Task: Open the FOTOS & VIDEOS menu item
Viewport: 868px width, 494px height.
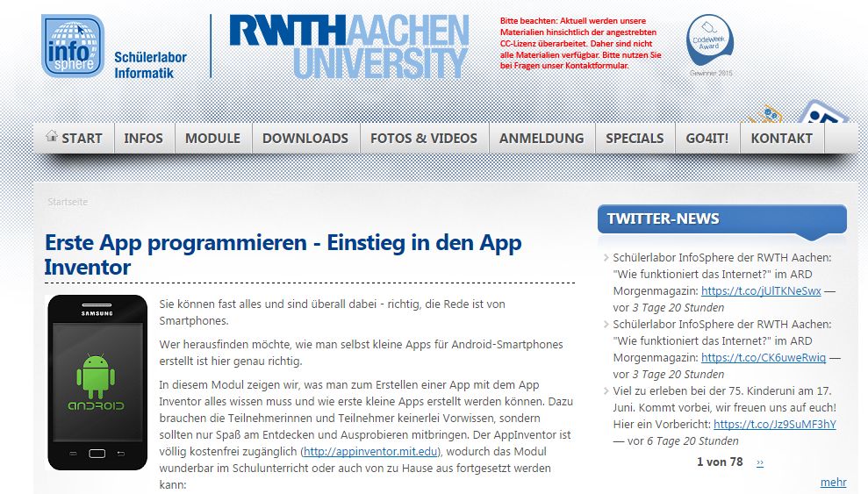Action: pyautogui.click(x=424, y=139)
